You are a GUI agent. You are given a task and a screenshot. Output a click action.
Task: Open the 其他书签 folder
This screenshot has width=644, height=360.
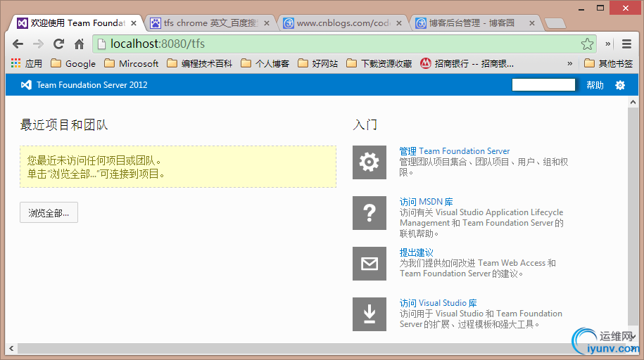608,63
